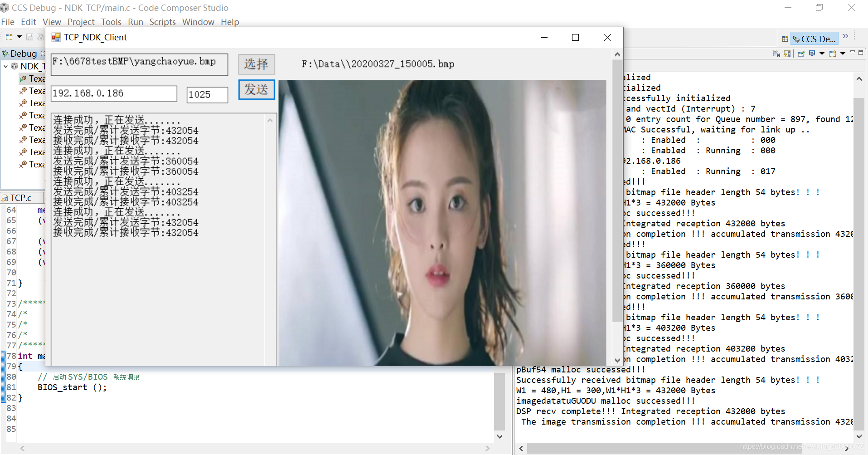The image size is (868, 455).
Task: Open the View menu
Action: click(x=52, y=22)
